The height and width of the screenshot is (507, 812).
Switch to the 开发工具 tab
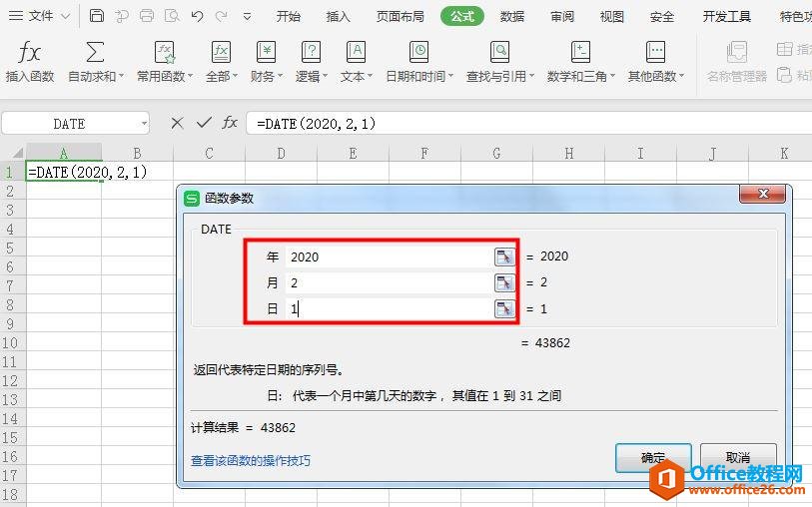click(x=726, y=17)
